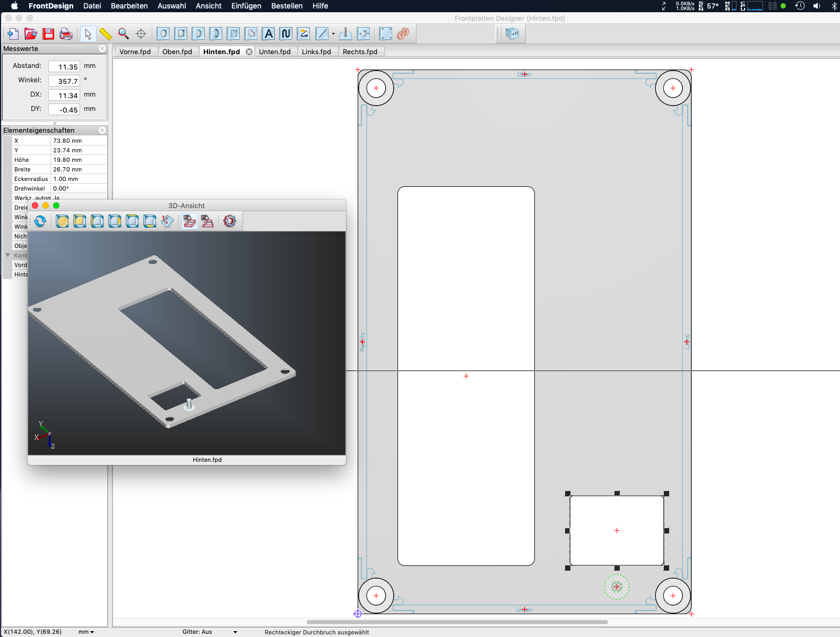Click the horizontal scrollbar below canvas
Screen dimensions: 840x637
click(457, 622)
